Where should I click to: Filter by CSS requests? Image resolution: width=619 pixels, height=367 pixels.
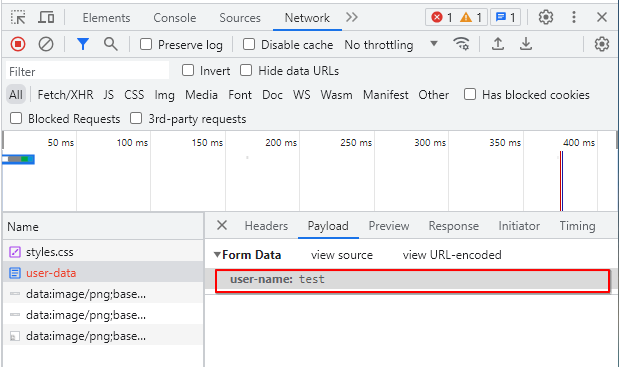(134, 95)
